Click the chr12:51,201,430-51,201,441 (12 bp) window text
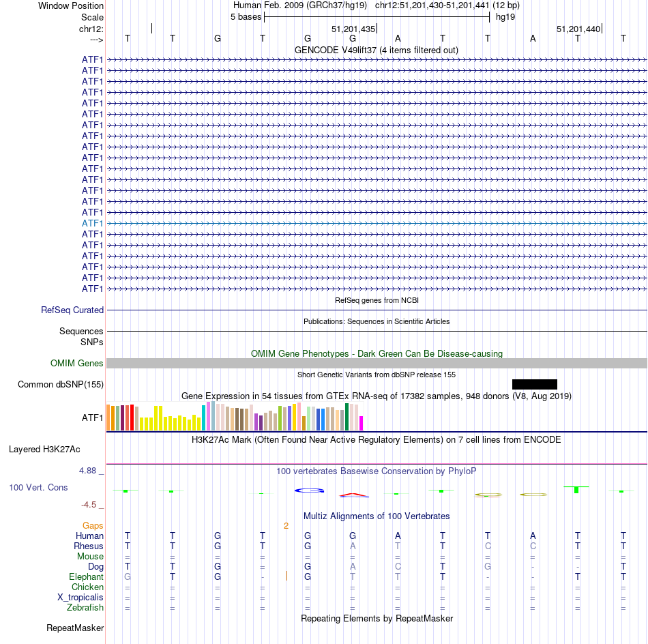The image size is (648, 644). click(447, 5)
